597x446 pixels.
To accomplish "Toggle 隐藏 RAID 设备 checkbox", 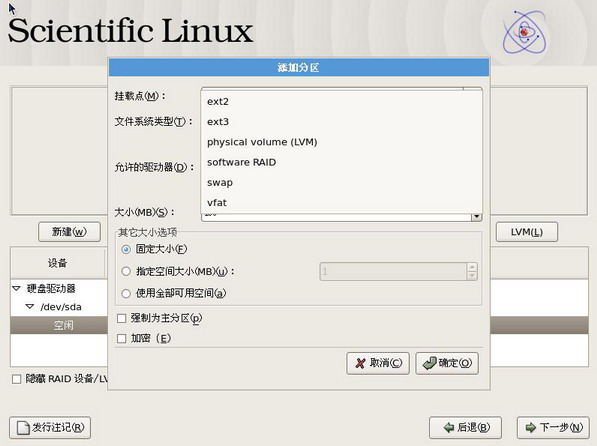I will [16, 379].
